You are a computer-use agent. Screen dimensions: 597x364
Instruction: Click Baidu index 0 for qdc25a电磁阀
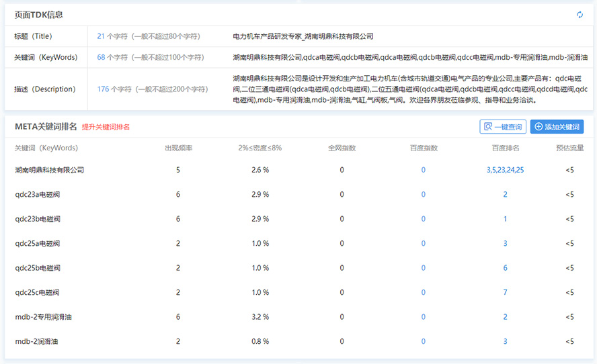[x=424, y=243]
